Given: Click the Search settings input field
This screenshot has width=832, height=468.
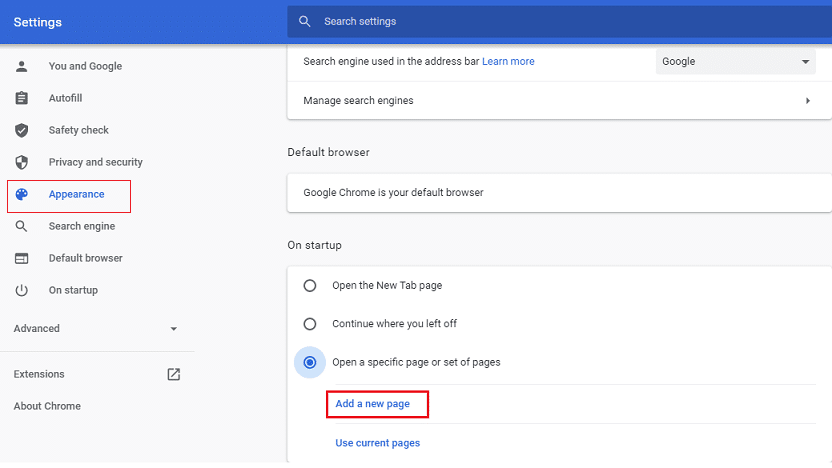Looking at the screenshot, I should (559, 22).
